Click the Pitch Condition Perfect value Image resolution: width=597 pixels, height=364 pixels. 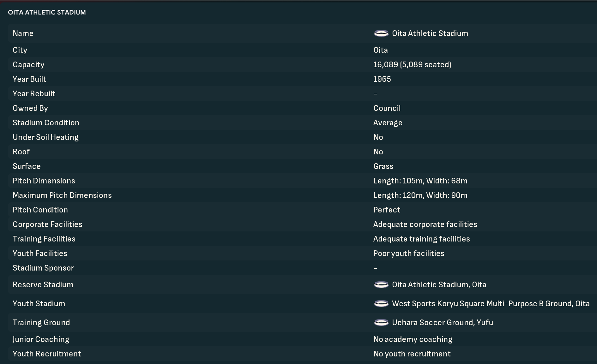pyautogui.click(x=387, y=210)
